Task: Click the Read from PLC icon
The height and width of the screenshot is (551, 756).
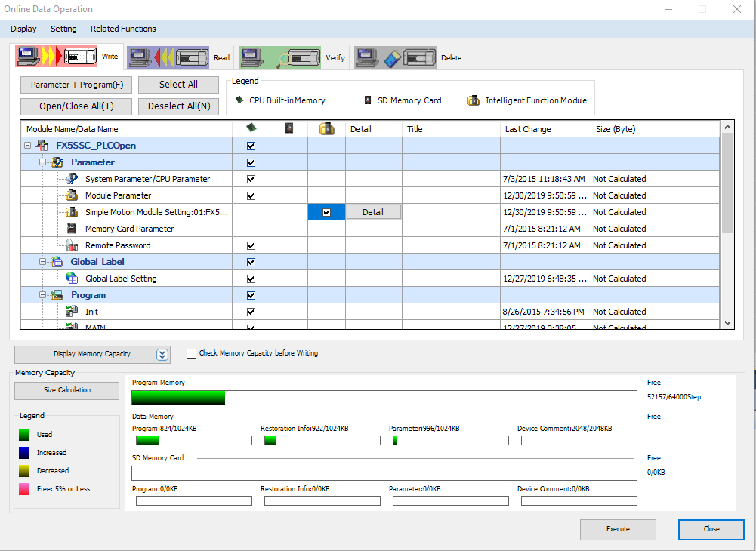Action: (169, 57)
